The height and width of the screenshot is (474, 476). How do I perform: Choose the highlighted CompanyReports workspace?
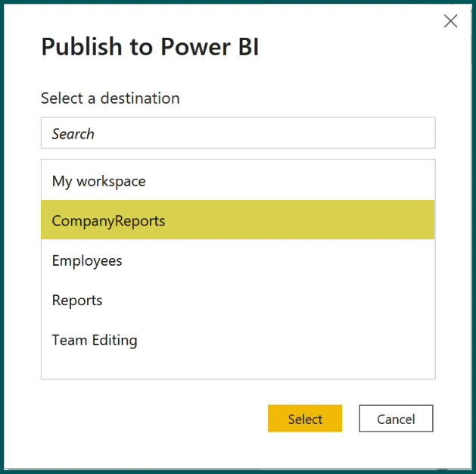click(x=108, y=221)
